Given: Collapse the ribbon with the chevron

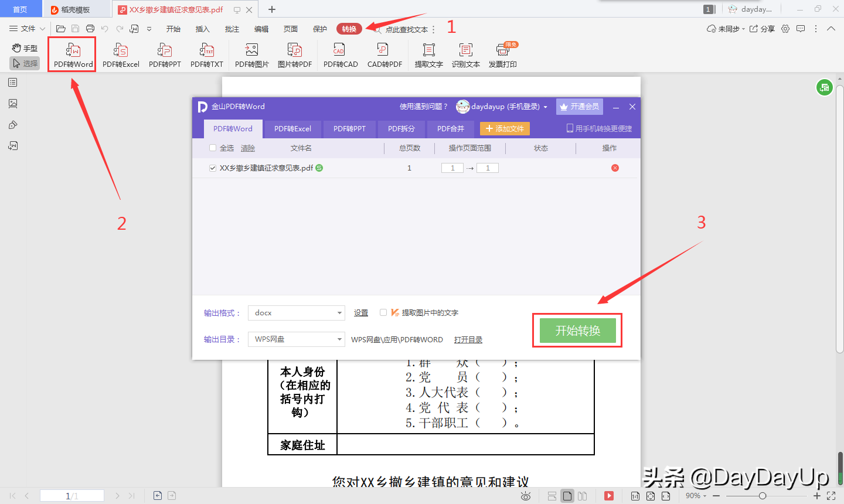Looking at the screenshot, I should pyautogui.click(x=831, y=28).
